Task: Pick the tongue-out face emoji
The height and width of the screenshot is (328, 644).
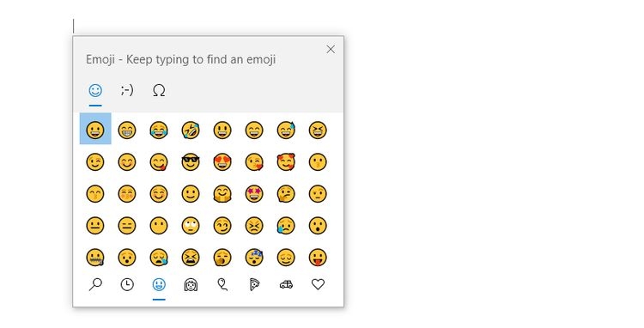Action: tap(318, 258)
